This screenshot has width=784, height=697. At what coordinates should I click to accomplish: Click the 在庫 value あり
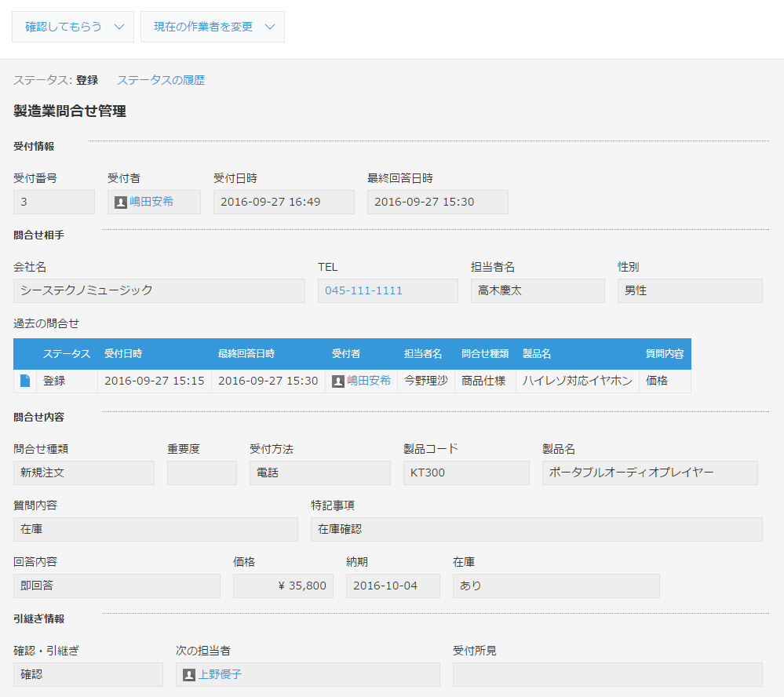pyautogui.click(x=556, y=586)
